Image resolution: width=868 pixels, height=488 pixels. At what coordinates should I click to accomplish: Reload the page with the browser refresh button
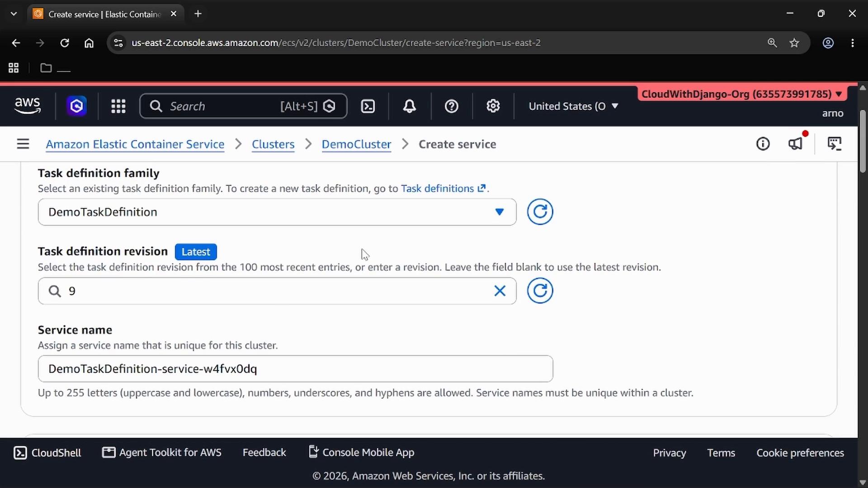pyautogui.click(x=65, y=43)
